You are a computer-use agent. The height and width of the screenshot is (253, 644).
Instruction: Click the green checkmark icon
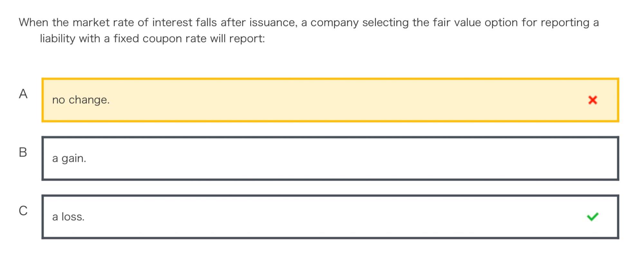[x=592, y=217]
